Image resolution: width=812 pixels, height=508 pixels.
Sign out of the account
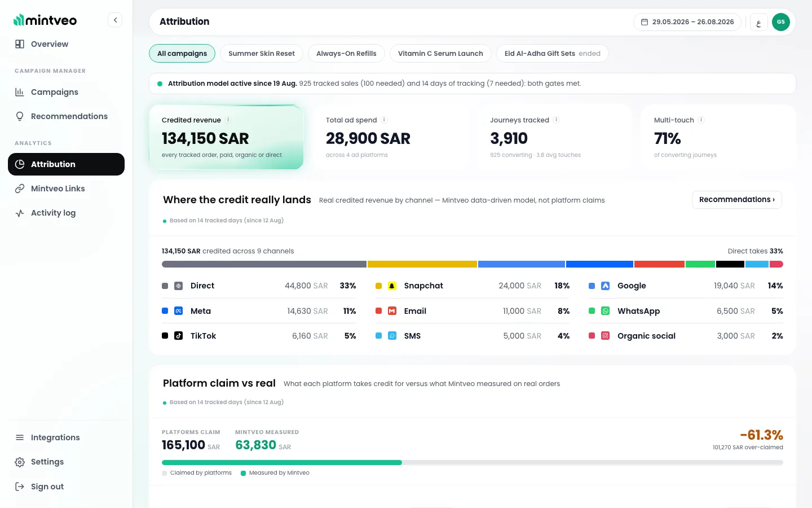click(x=66, y=487)
